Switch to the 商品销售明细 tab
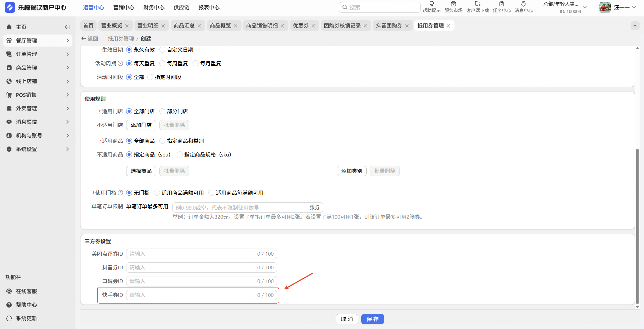This screenshot has width=644, height=329. point(262,26)
